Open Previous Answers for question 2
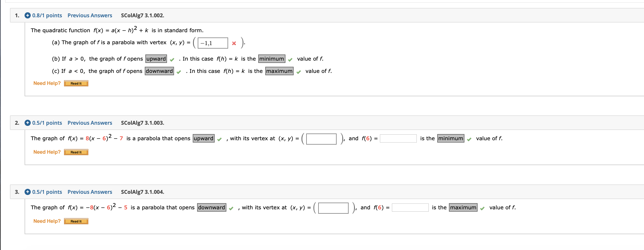Image resolution: width=644 pixels, height=250 pixels. click(x=90, y=123)
